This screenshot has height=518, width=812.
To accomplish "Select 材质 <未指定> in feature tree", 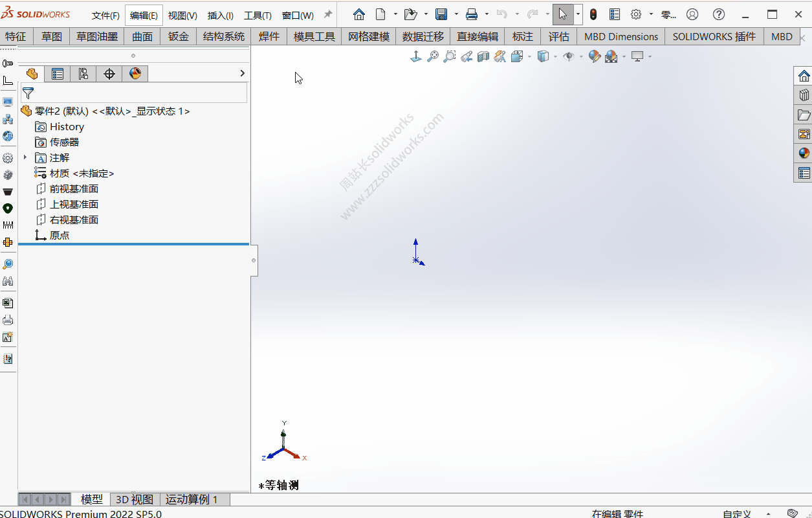I will [x=74, y=174].
